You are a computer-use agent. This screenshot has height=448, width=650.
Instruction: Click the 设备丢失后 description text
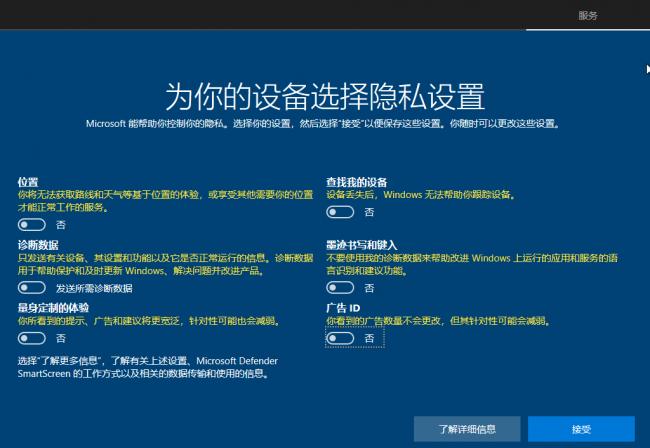[x=420, y=195]
